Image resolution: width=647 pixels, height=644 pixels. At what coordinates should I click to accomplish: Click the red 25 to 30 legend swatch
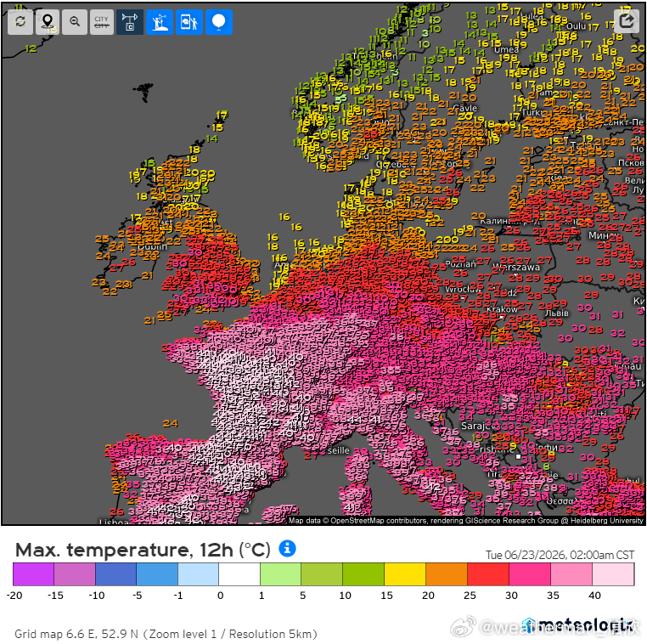488,573
